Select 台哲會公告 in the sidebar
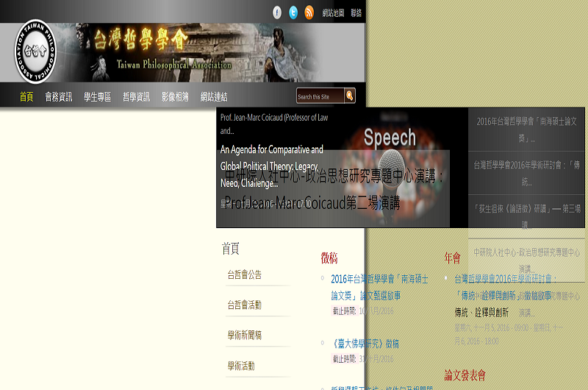The height and width of the screenshot is (390, 588). [245, 275]
